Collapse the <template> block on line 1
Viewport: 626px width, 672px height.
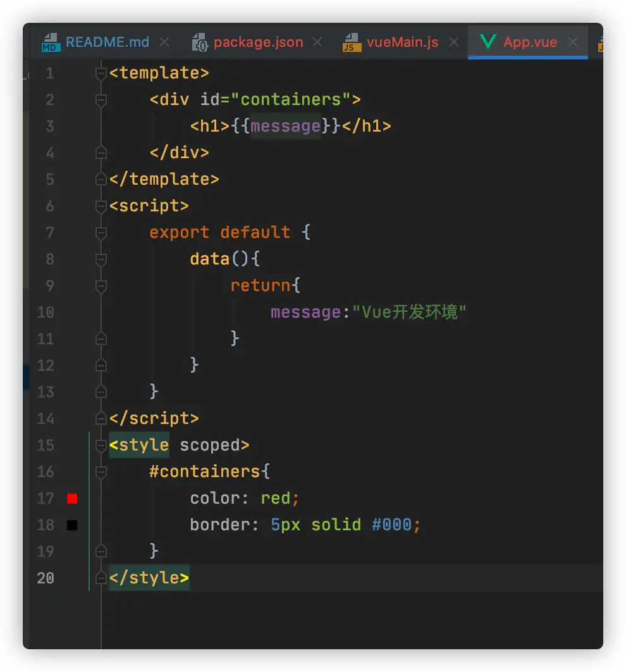(x=101, y=73)
